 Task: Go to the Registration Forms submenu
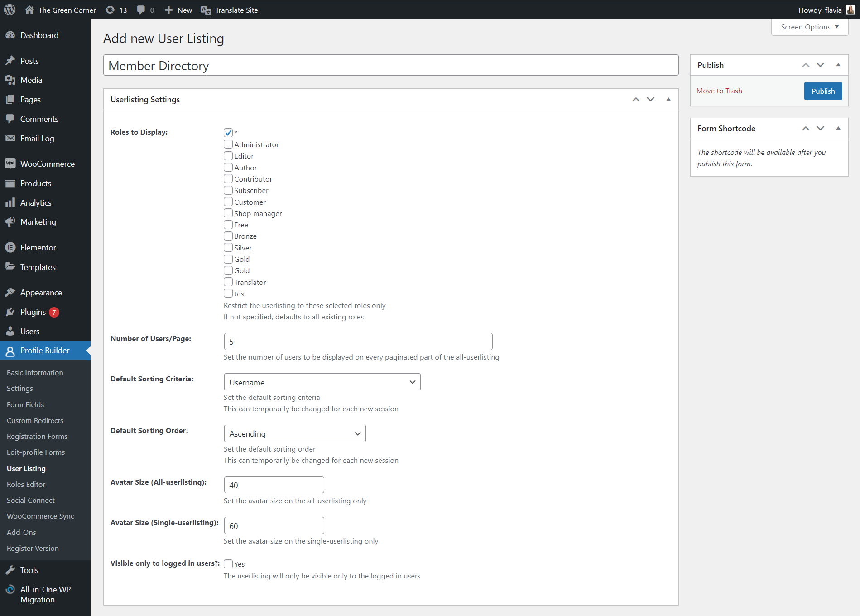coord(36,436)
